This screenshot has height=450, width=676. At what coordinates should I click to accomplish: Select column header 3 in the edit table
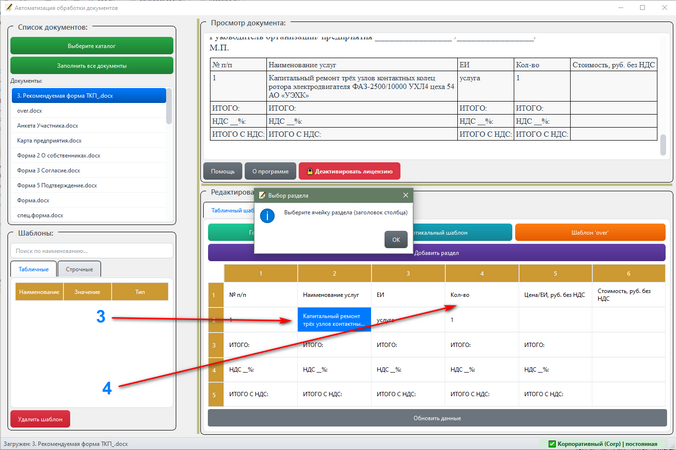(408, 273)
